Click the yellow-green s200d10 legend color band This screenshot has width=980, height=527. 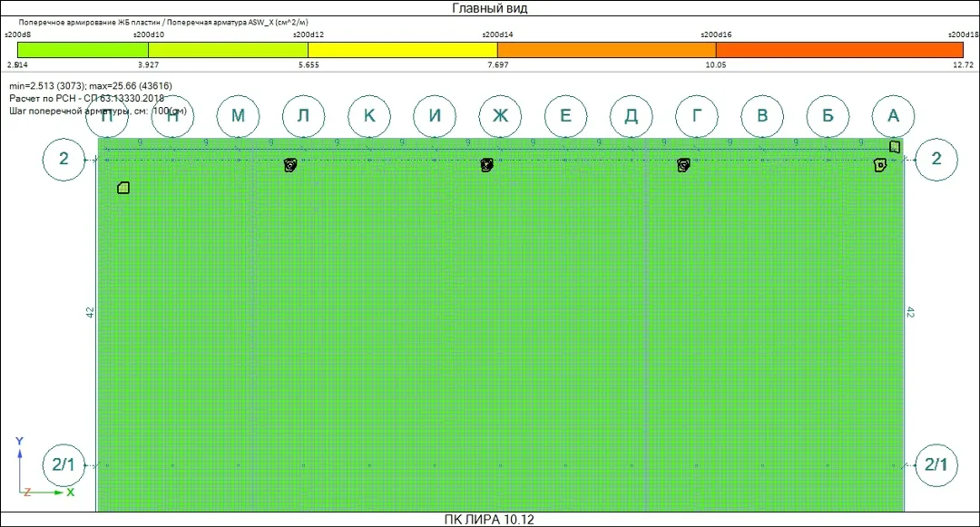[228, 50]
